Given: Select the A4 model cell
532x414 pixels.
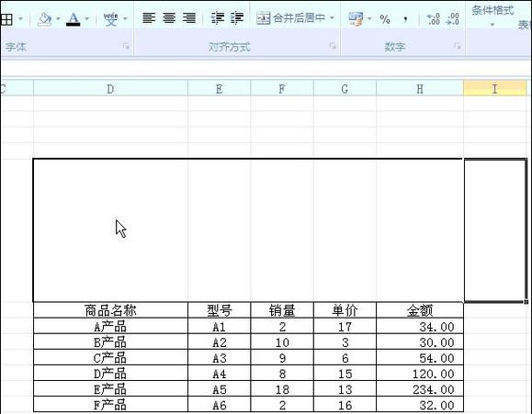Looking at the screenshot, I should pos(220,373).
